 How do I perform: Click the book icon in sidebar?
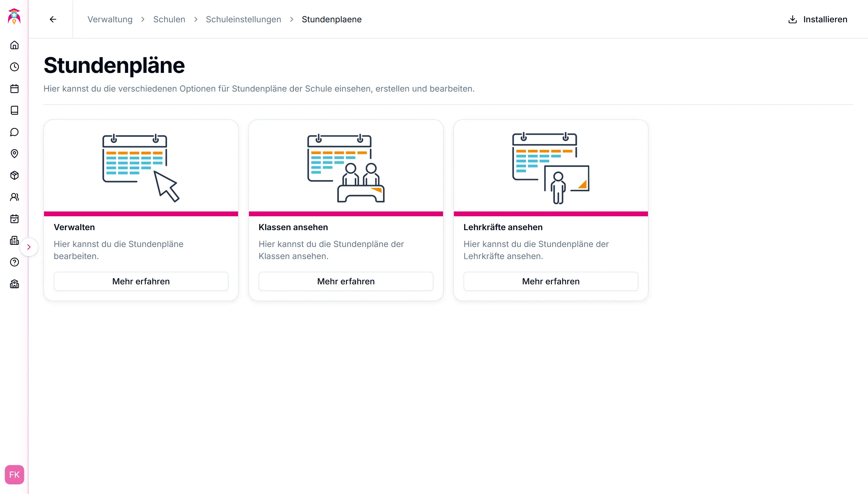click(14, 110)
